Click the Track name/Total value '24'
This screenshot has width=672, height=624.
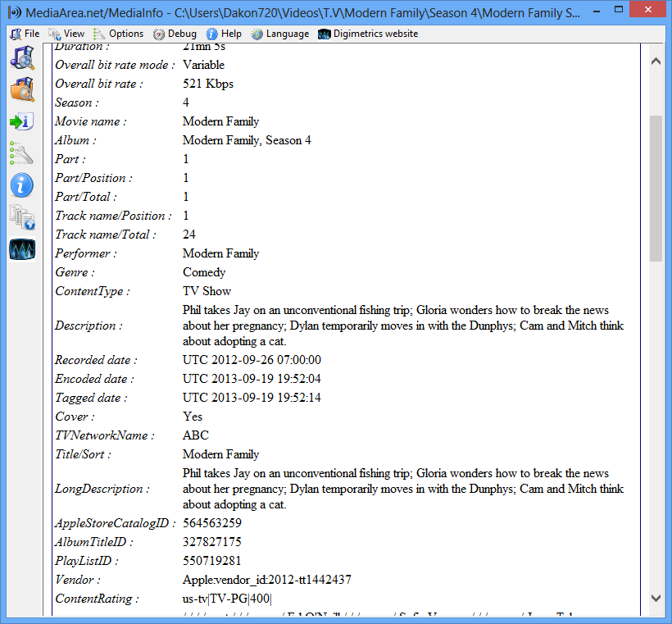click(x=189, y=235)
